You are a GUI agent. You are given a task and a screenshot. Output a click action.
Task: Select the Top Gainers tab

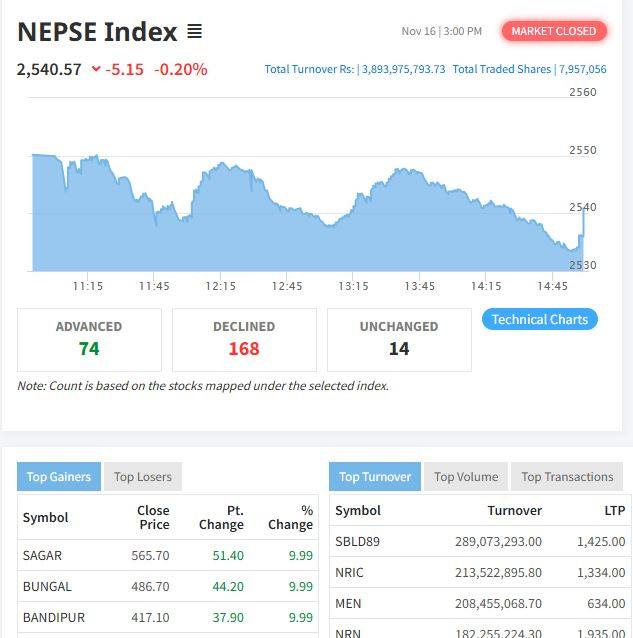[59, 477]
